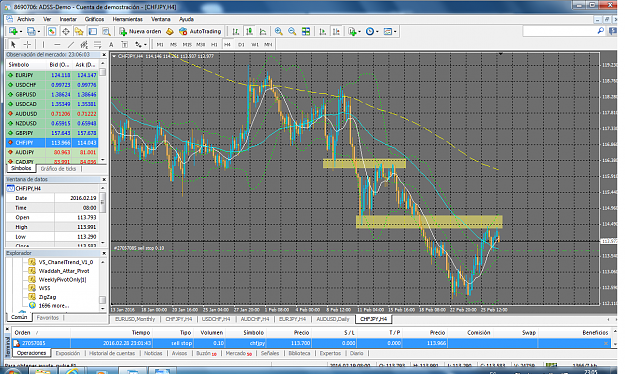625x374 pixels.
Task: Select the Waddah_Attar_Pivot indicator
Action: point(64,271)
